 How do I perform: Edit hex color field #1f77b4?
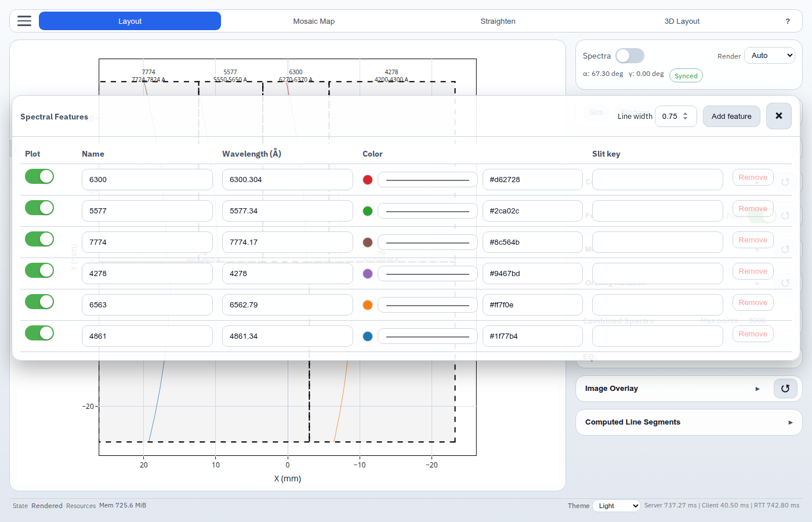pos(532,336)
